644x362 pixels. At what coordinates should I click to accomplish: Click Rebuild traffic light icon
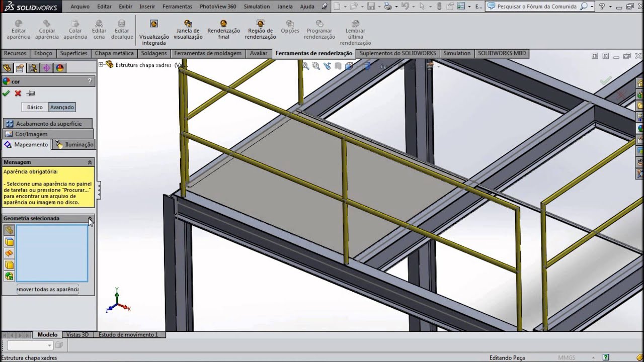point(439,6)
